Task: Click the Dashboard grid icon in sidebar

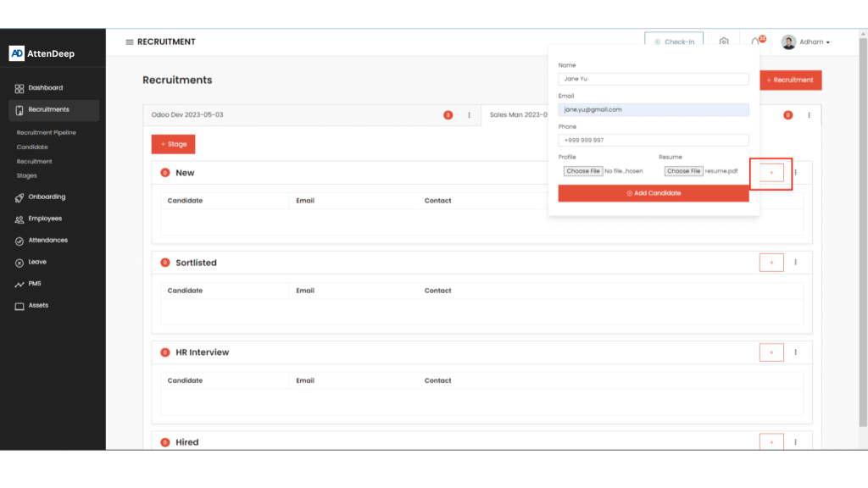Action: point(19,88)
